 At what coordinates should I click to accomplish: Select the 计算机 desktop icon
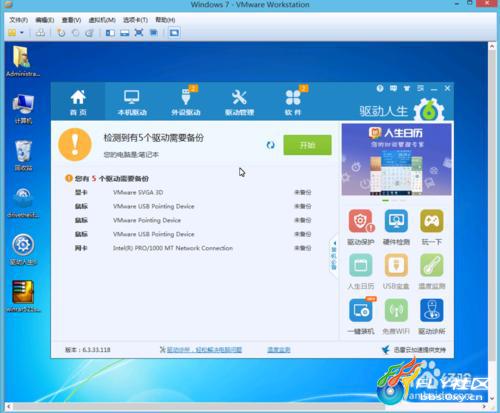(23, 109)
